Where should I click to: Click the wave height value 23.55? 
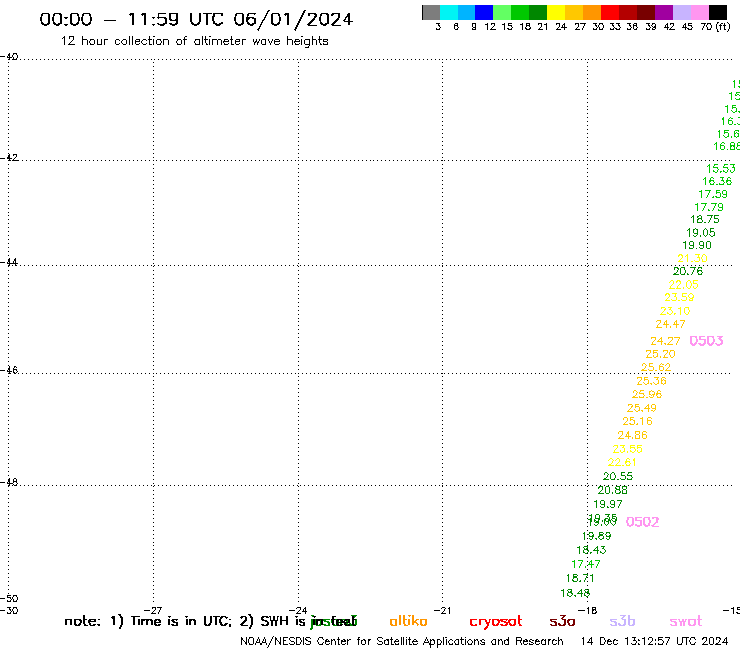tap(628, 449)
